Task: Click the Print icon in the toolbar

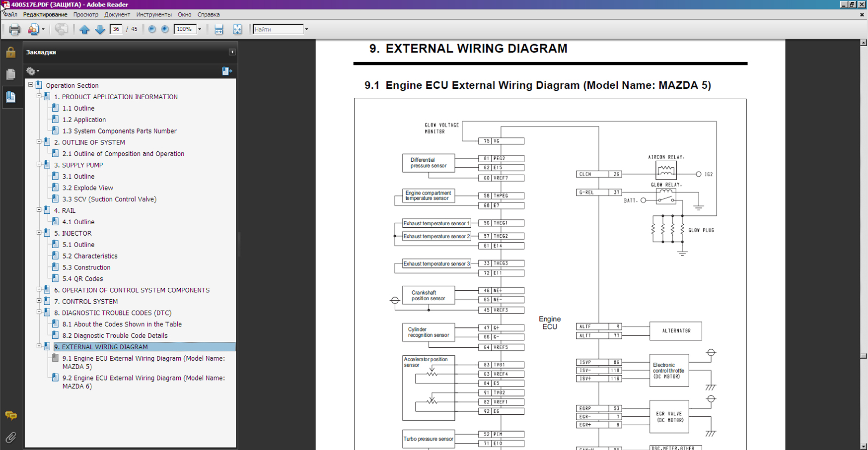Action: point(14,29)
